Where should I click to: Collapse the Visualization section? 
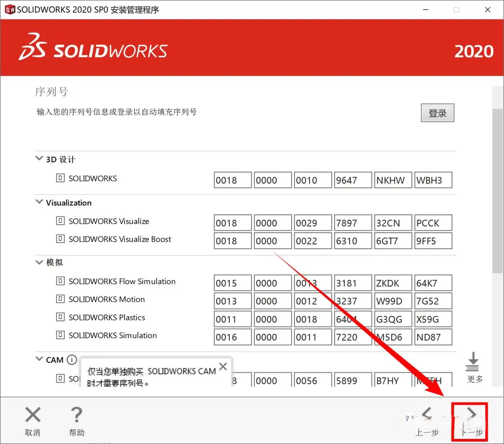pyautogui.click(x=39, y=202)
